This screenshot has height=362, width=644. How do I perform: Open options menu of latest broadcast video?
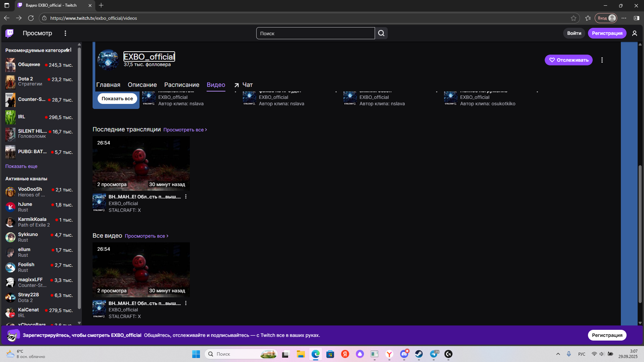186,197
